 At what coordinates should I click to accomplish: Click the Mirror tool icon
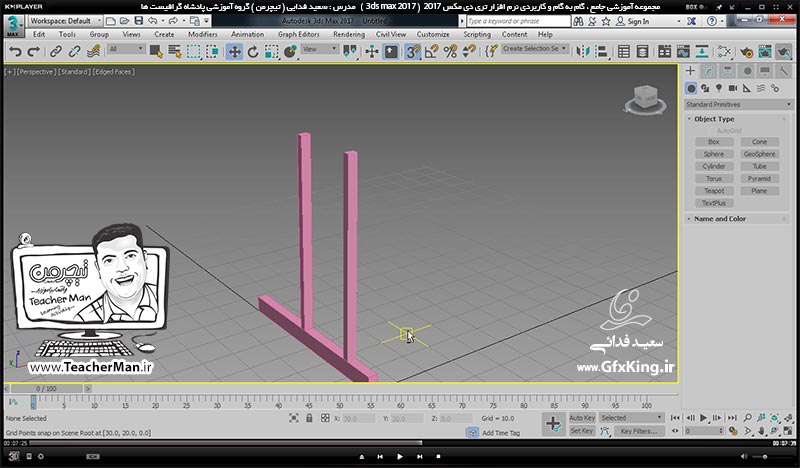pos(583,52)
